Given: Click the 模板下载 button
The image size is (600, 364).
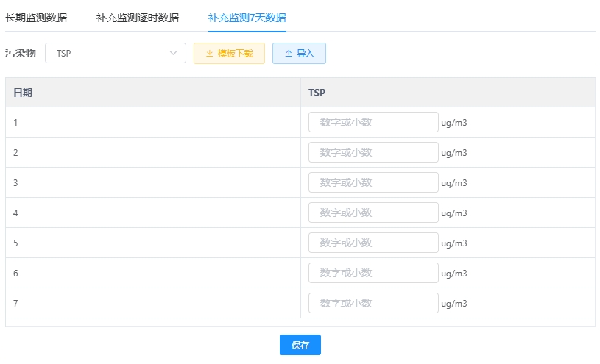Looking at the screenshot, I should 229,53.
